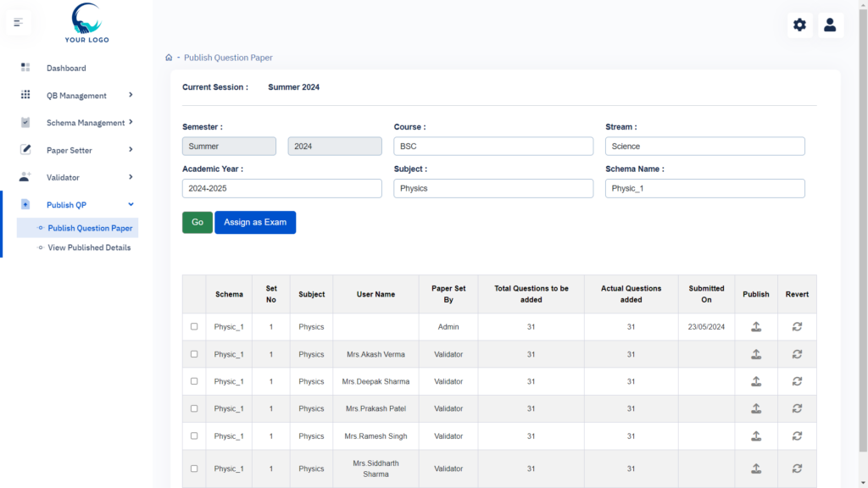Publish Mrs.Deepak Sharma's paper
This screenshot has height=488, width=868.
tap(756, 381)
